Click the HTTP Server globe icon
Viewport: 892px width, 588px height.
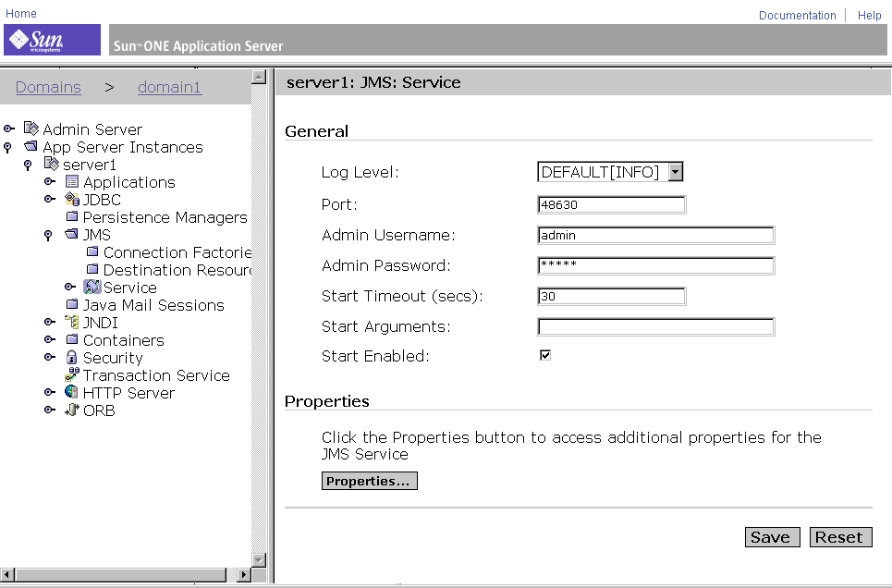[72, 392]
